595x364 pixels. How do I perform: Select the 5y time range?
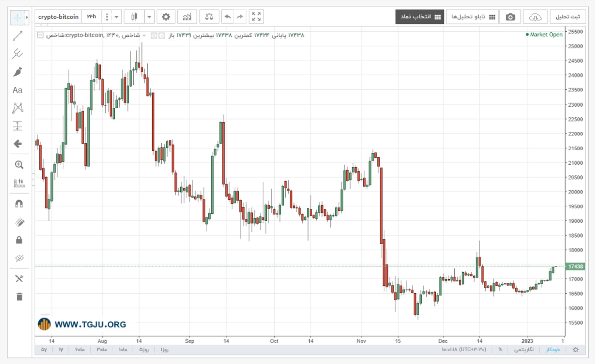point(44,349)
